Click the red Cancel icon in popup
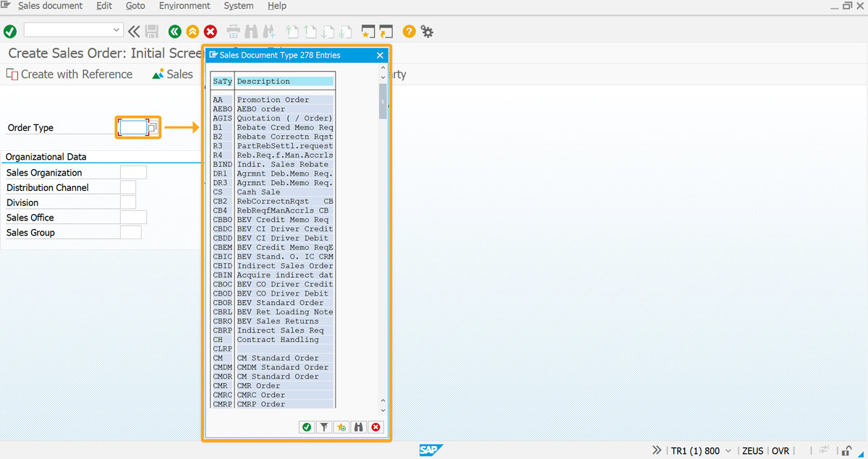The image size is (868, 459). pyautogui.click(x=375, y=427)
